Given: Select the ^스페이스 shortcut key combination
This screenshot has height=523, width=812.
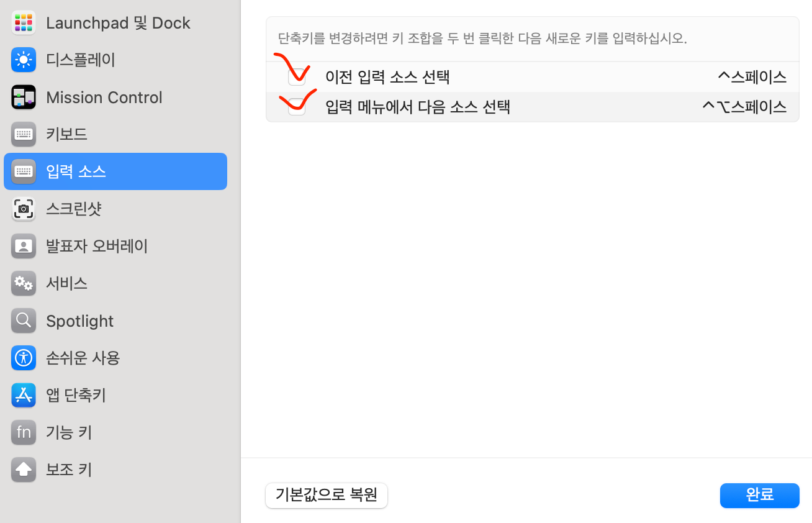Looking at the screenshot, I should [x=752, y=77].
